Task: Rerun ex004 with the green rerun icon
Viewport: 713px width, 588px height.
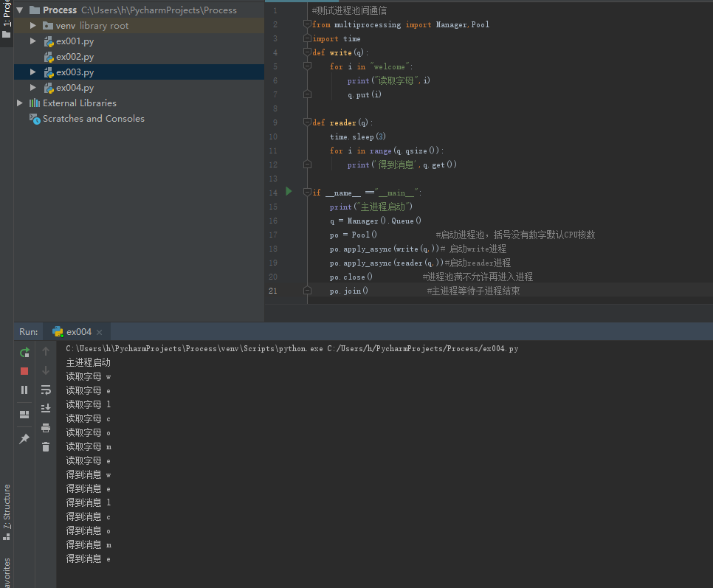Action: coord(24,352)
